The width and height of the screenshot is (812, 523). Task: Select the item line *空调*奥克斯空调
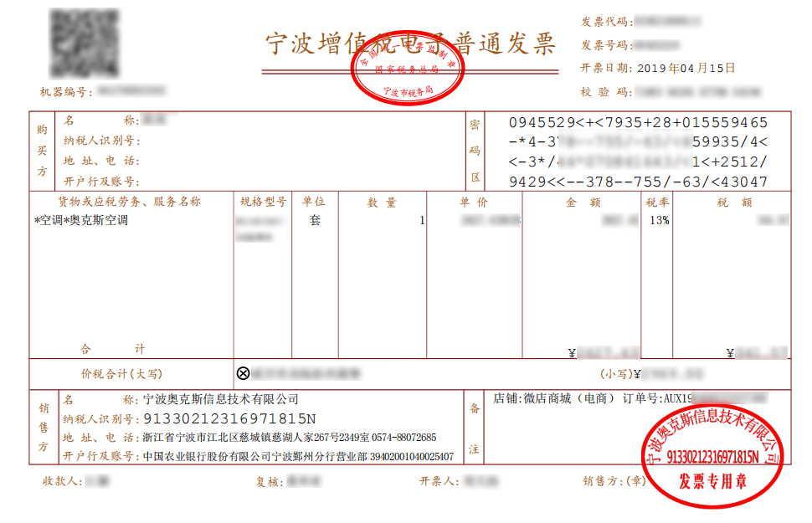point(81,221)
